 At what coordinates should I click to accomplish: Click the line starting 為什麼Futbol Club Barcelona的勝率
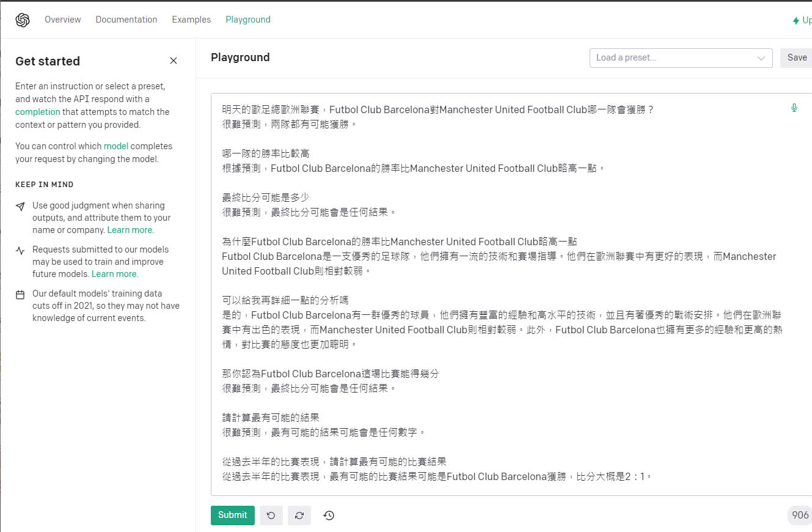pos(400,242)
